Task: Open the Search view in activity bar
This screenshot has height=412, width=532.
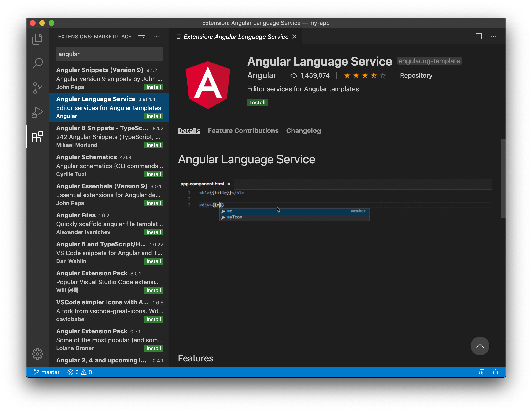Action: tap(37, 63)
